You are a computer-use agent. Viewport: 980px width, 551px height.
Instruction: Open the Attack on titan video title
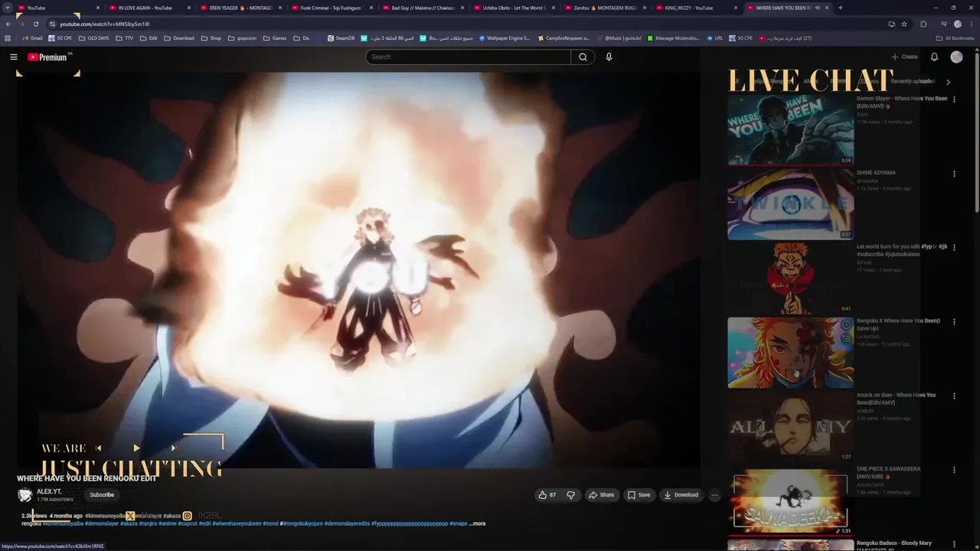pyautogui.click(x=896, y=399)
